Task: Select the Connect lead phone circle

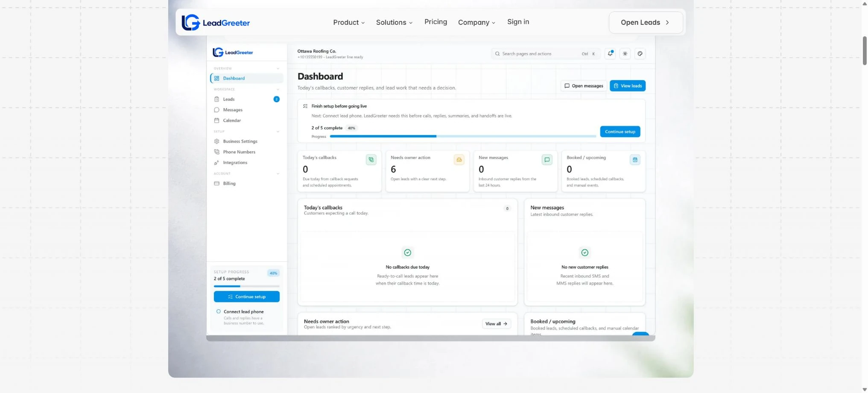Action: pyautogui.click(x=219, y=311)
